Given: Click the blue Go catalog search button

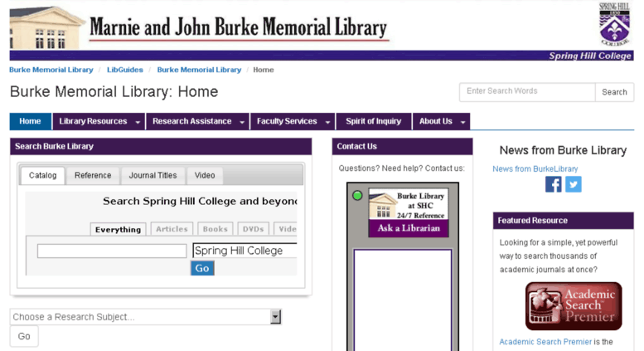Looking at the screenshot, I should (202, 268).
